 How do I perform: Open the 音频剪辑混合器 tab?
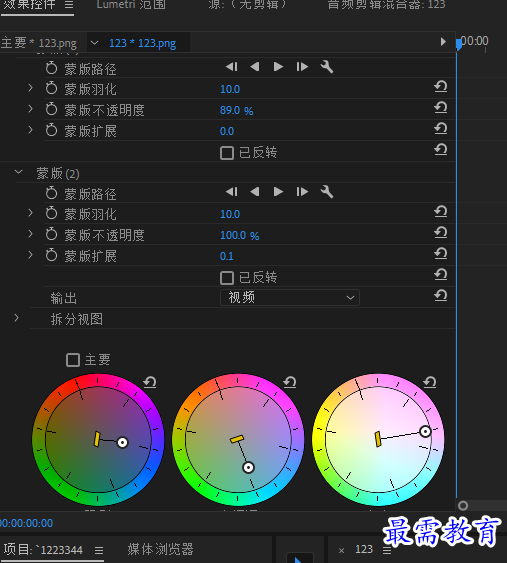click(386, 4)
